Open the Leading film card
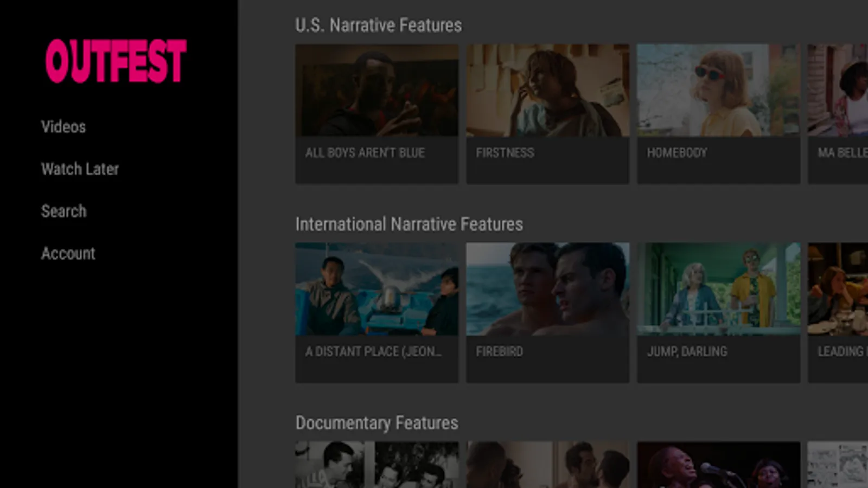Viewport: 868px width, 488px height. (838, 313)
